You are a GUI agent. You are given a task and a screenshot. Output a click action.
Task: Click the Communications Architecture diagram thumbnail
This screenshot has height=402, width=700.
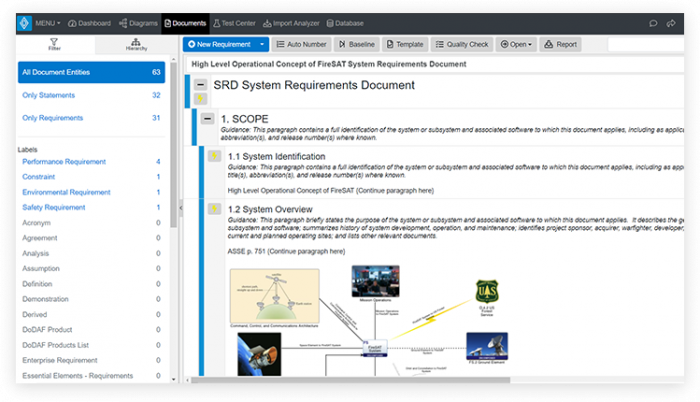pos(275,296)
